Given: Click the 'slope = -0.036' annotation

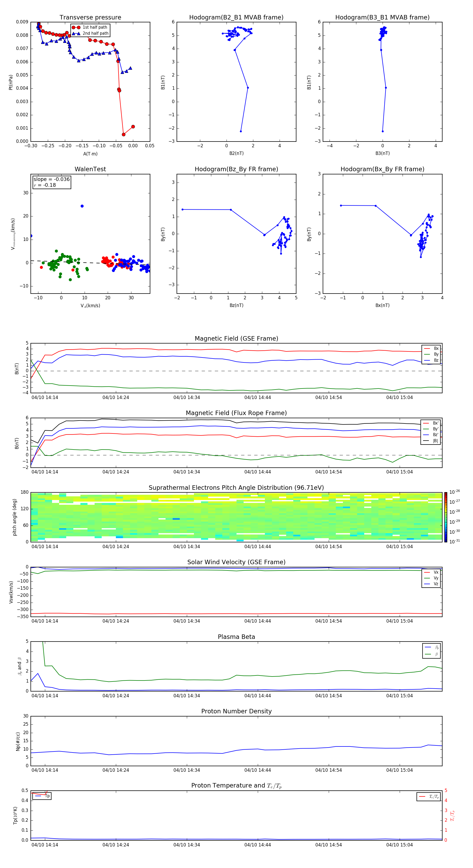Looking at the screenshot, I should click(x=52, y=179).
